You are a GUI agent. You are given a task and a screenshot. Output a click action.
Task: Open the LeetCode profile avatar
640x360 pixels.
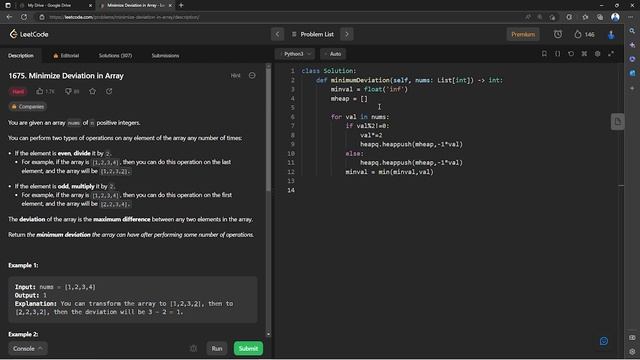pyautogui.click(x=611, y=35)
